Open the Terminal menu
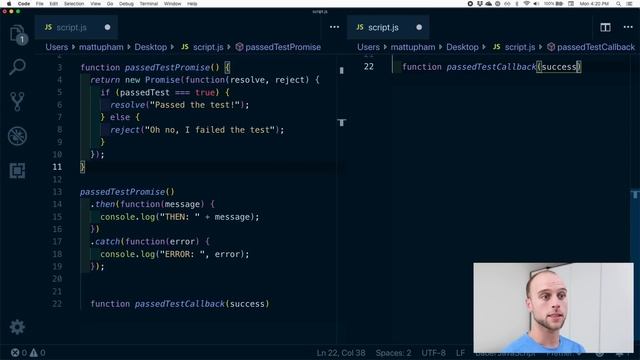The image size is (640, 360). click(149, 4)
